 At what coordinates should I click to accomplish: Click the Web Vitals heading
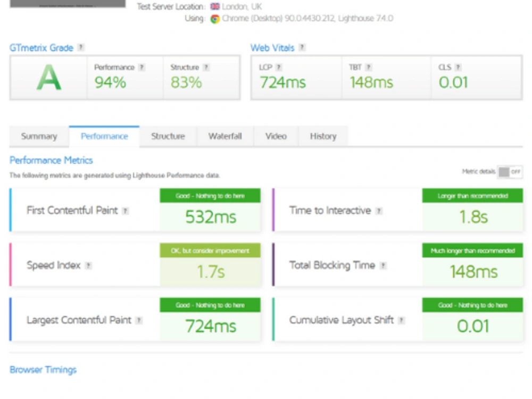click(x=272, y=48)
